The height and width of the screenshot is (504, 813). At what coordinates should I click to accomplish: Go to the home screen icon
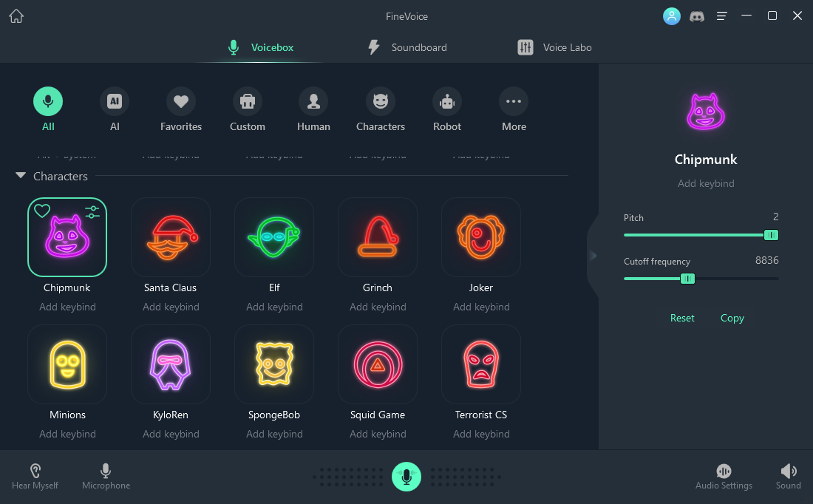tap(16, 16)
